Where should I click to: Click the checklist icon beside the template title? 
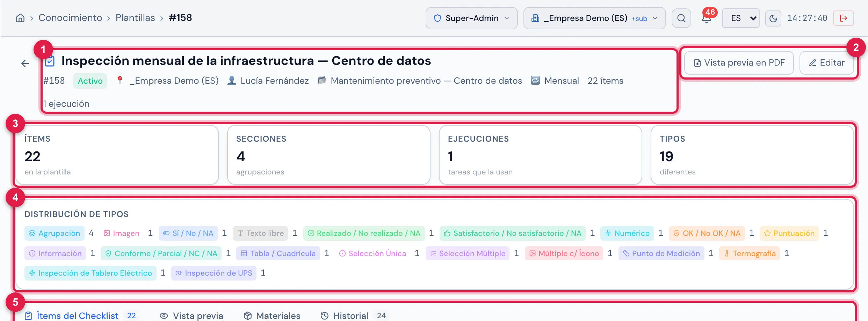[50, 61]
